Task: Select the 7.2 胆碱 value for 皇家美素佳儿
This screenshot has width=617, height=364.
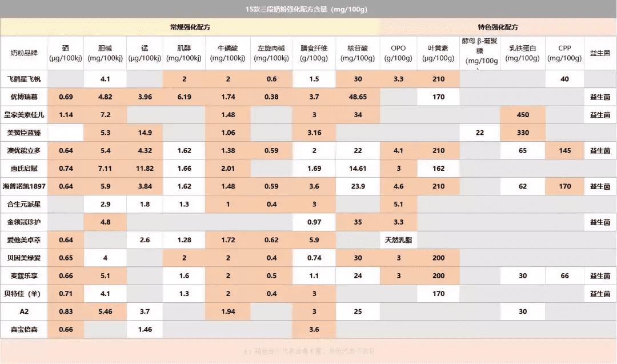Action: 105,115
